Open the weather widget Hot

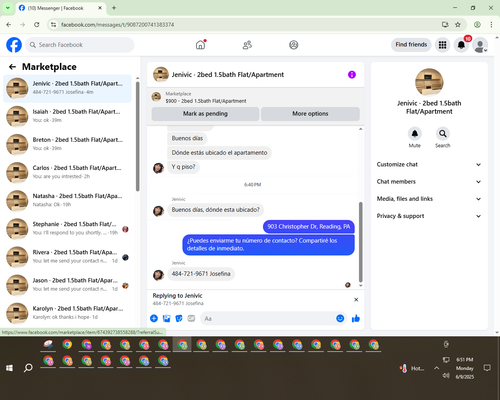pyautogui.click(x=412, y=368)
